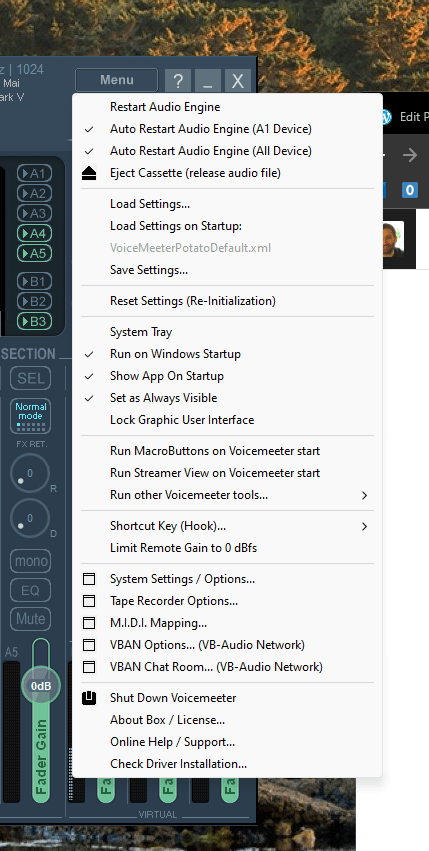Click the SEL button
This screenshot has height=851, width=429.
tap(31, 378)
